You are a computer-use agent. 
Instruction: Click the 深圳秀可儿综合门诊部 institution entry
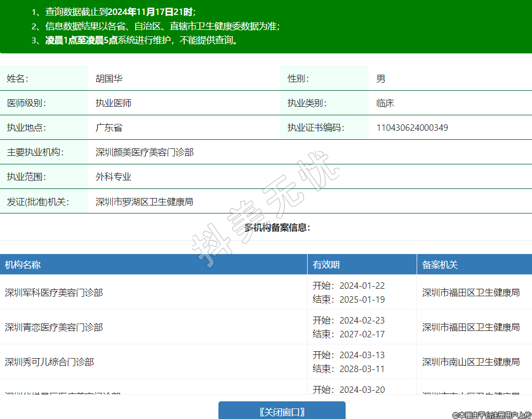point(50,362)
